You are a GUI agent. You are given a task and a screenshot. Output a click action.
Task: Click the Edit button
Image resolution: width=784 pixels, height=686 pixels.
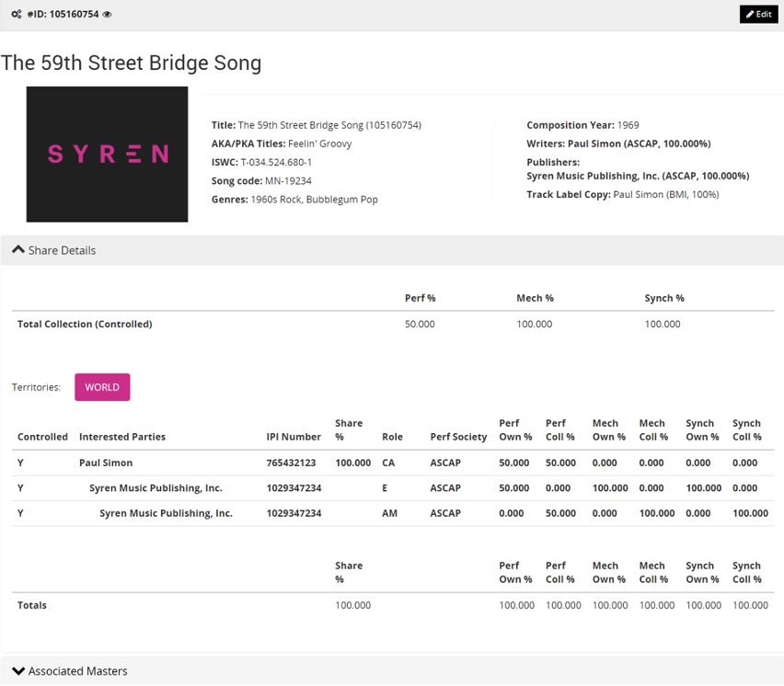coord(758,15)
